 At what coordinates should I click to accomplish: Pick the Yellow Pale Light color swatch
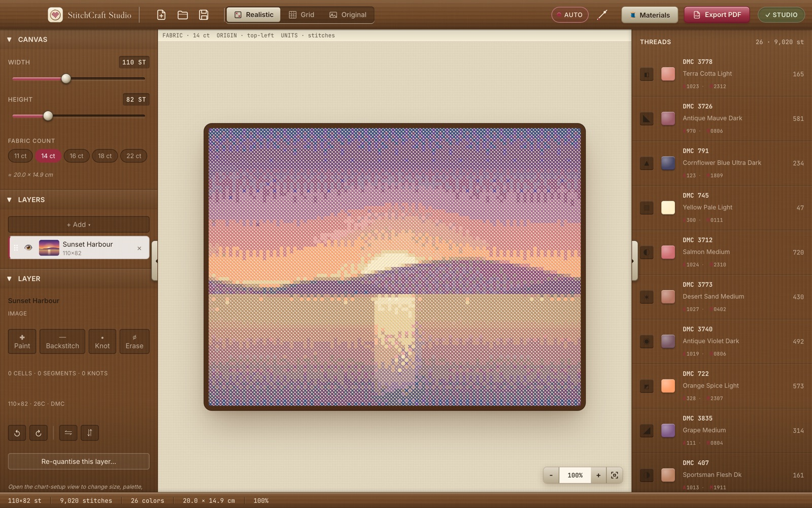click(668, 208)
